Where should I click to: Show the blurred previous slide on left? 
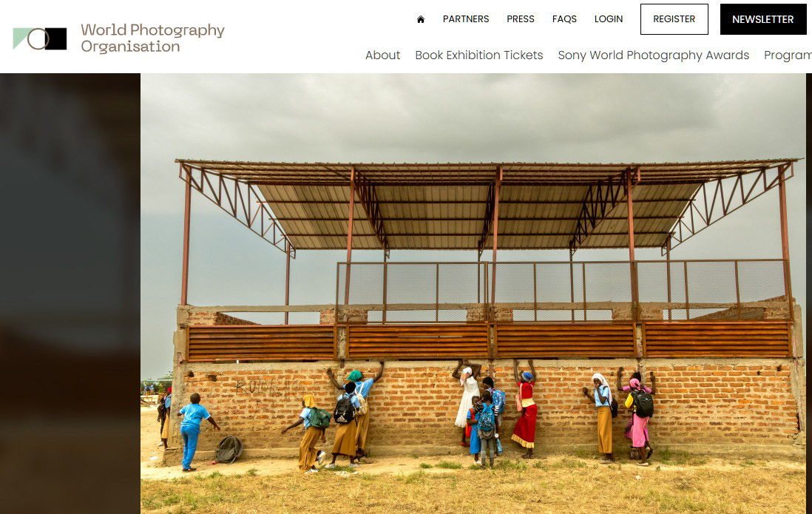(x=70, y=294)
